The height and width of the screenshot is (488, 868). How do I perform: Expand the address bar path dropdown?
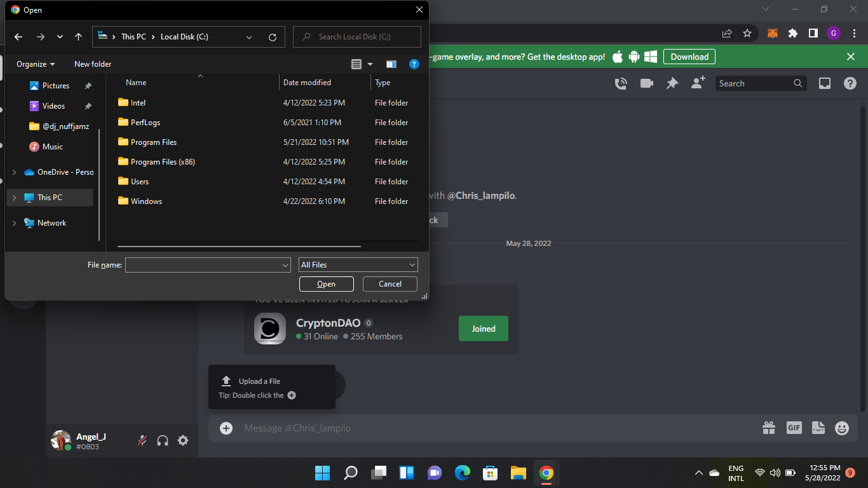click(250, 37)
